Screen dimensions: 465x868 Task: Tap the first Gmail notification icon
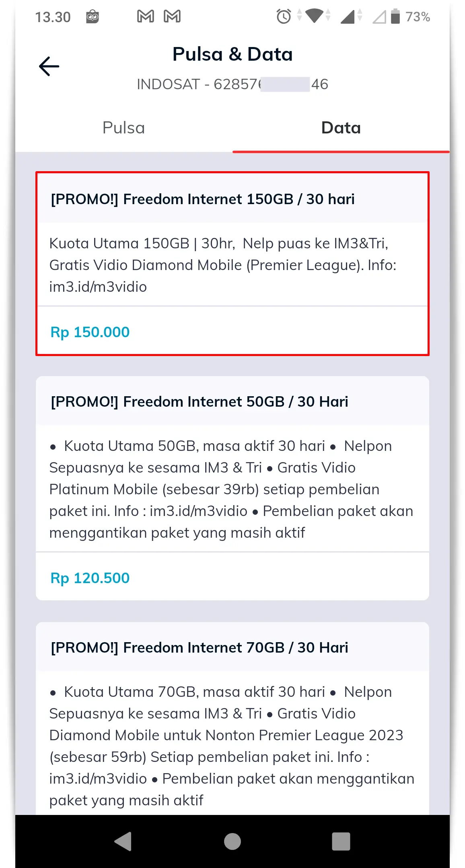pos(146,16)
